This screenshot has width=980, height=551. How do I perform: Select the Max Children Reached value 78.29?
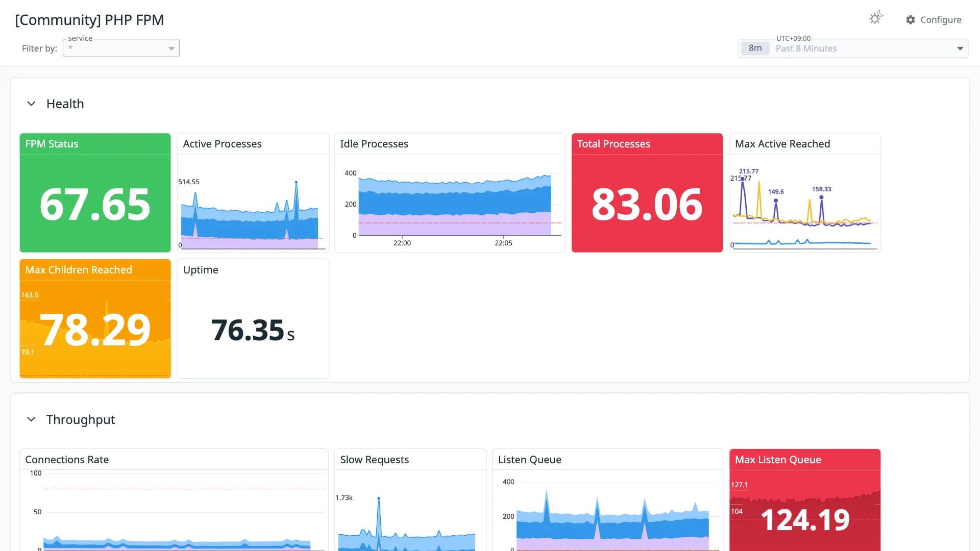click(95, 330)
